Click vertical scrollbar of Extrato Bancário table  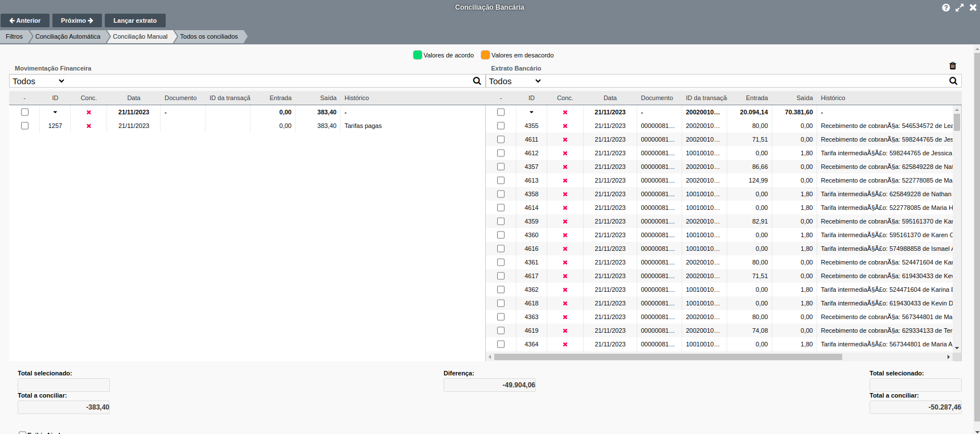click(957, 122)
